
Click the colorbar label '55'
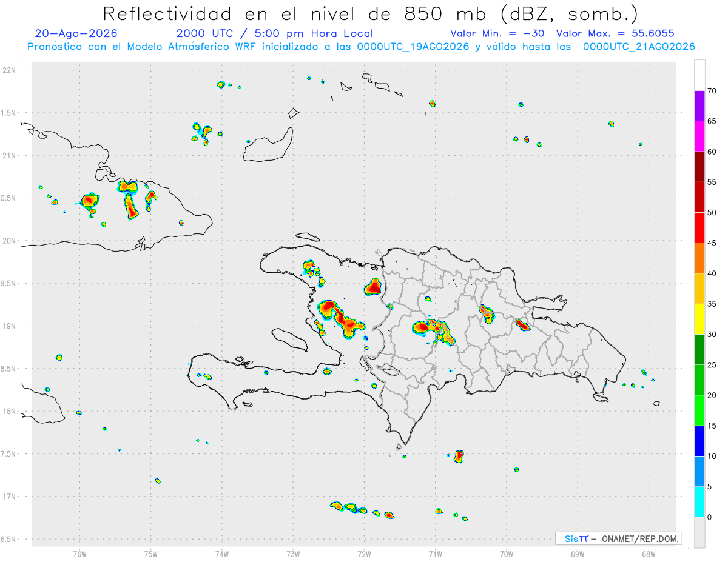point(712,182)
